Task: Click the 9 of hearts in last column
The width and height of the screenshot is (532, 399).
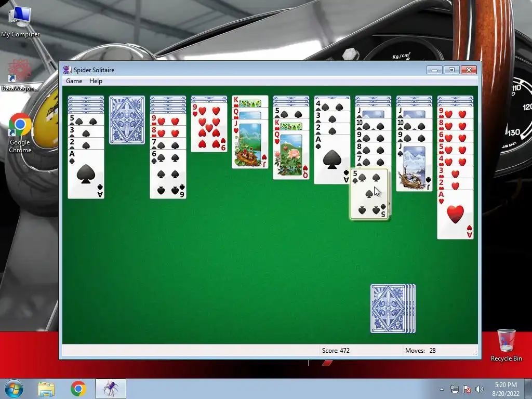Action: pyautogui.click(x=455, y=112)
